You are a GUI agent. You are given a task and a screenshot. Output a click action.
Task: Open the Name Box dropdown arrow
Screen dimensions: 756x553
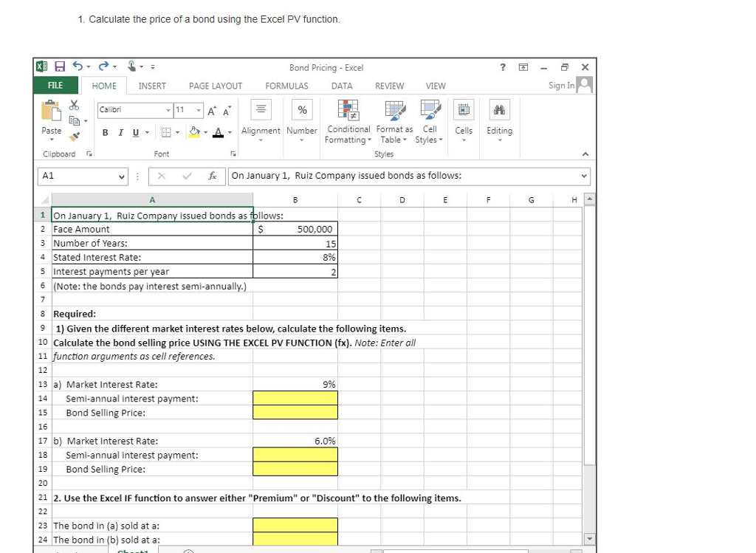point(122,176)
